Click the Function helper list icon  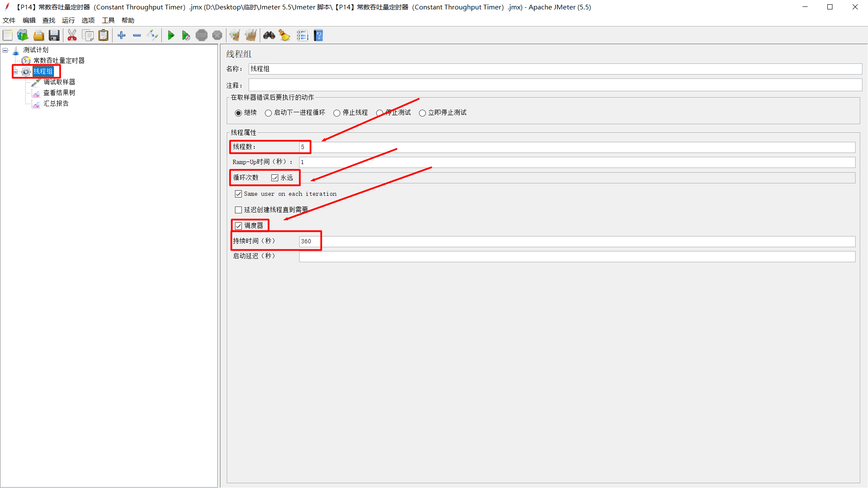(x=302, y=36)
